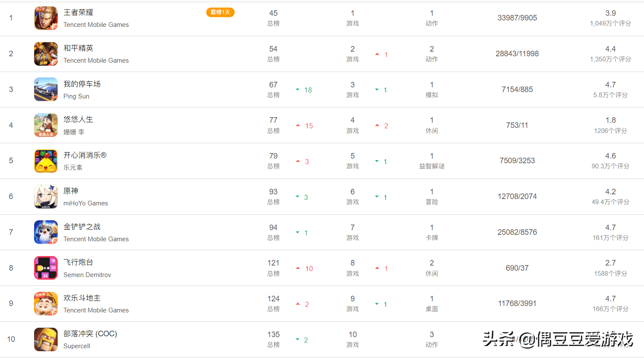Click the 54 总榜 rank for 和平精英

(x=274, y=54)
